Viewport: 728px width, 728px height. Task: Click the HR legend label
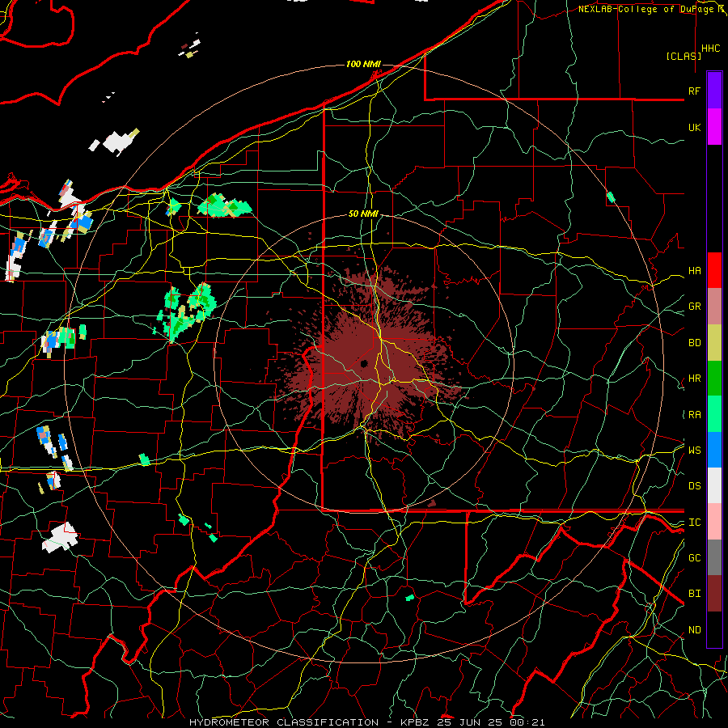694,379
